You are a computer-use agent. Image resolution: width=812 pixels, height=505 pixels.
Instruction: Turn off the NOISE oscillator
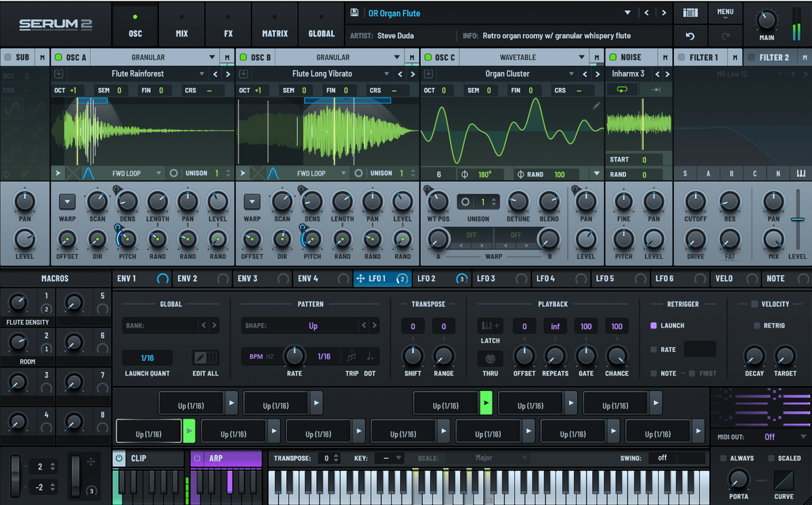[613, 57]
